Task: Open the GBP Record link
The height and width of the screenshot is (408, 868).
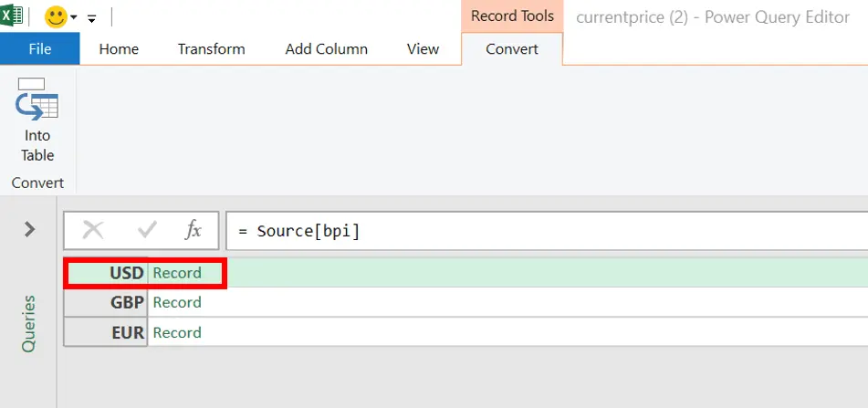Action: point(177,302)
